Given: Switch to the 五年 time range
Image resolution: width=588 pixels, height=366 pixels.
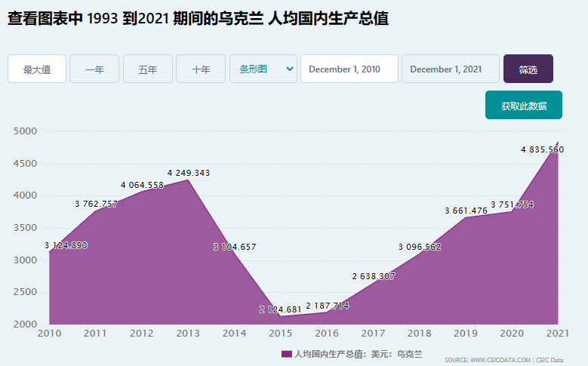Looking at the screenshot, I should 148,69.
